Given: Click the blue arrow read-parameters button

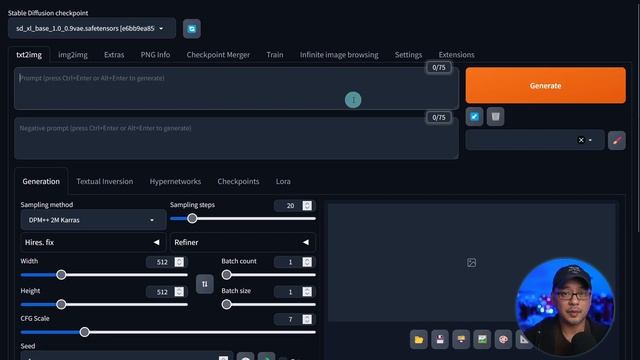Looking at the screenshot, I should (474, 117).
